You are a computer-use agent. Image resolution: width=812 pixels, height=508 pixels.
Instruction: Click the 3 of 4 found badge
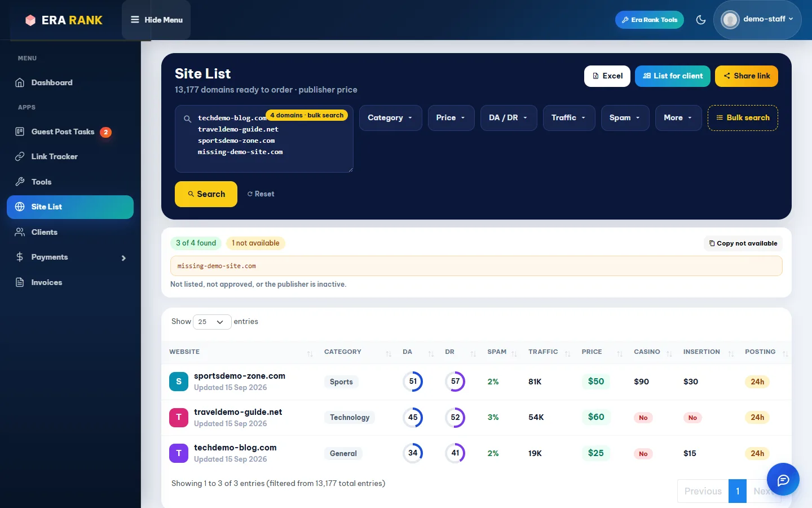pyautogui.click(x=196, y=243)
